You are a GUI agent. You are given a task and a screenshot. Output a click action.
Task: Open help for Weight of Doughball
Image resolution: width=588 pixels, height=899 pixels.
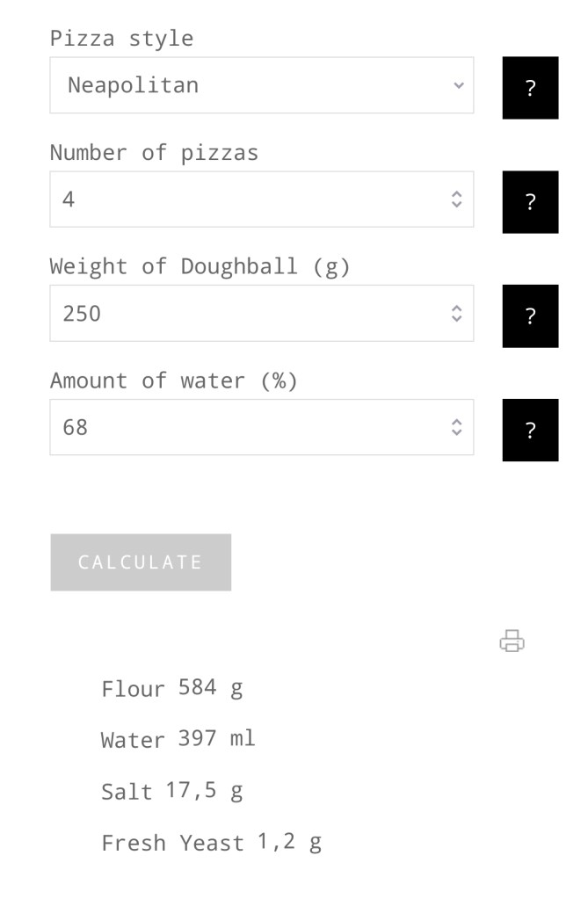tap(530, 316)
